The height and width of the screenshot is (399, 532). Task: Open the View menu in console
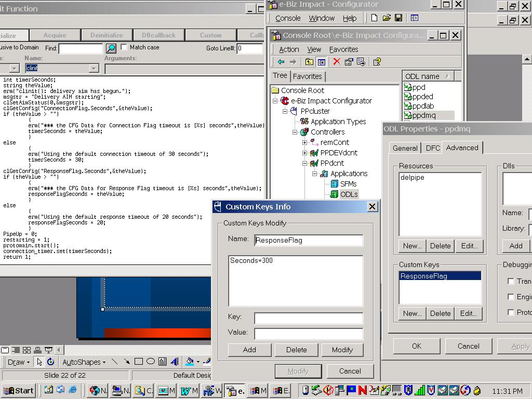(x=314, y=49)
